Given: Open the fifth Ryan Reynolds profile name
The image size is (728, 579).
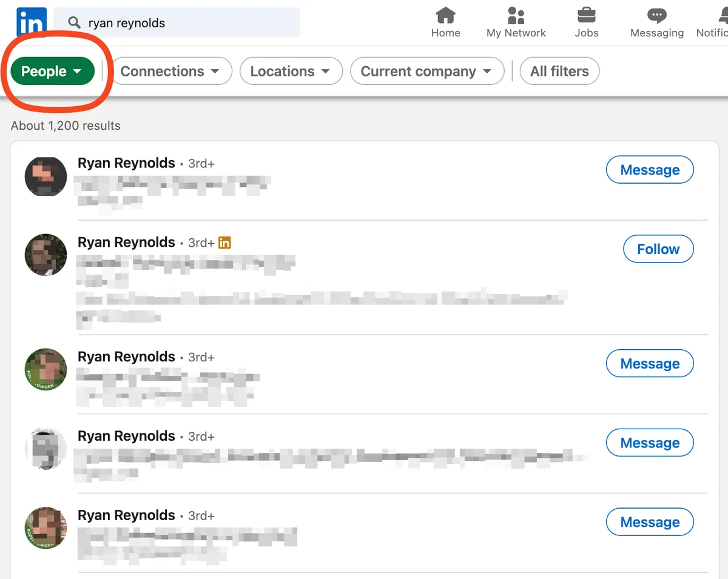Looking at the screenshot, I should point(126,515).
